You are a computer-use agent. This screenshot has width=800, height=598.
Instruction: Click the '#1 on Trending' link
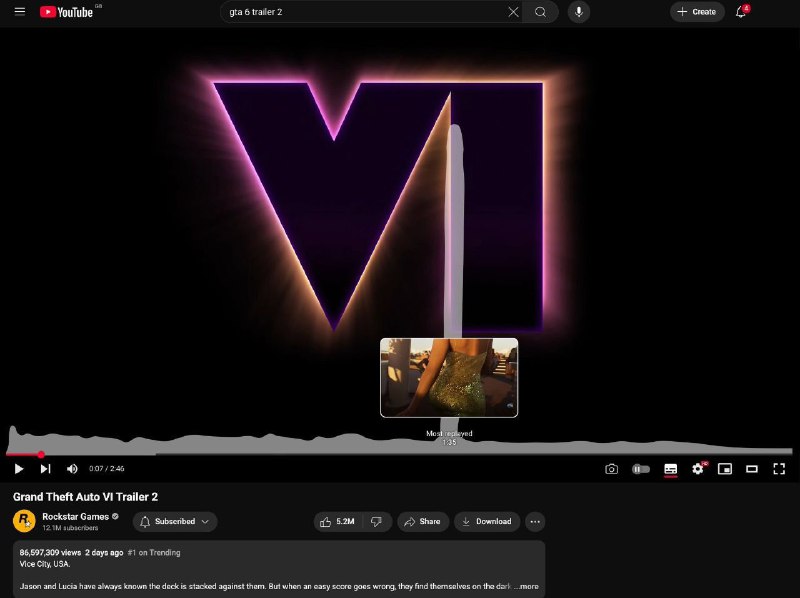point(154,553)
